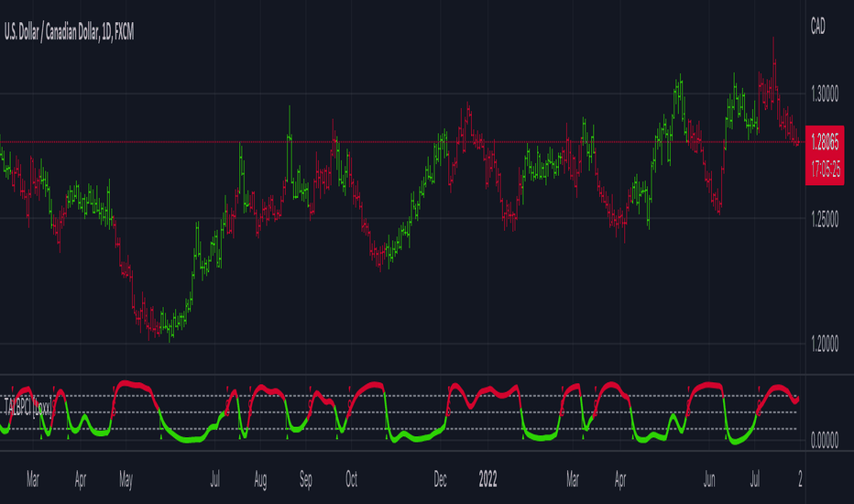
Task: Click the Jun time axis label
Action: 708,479
